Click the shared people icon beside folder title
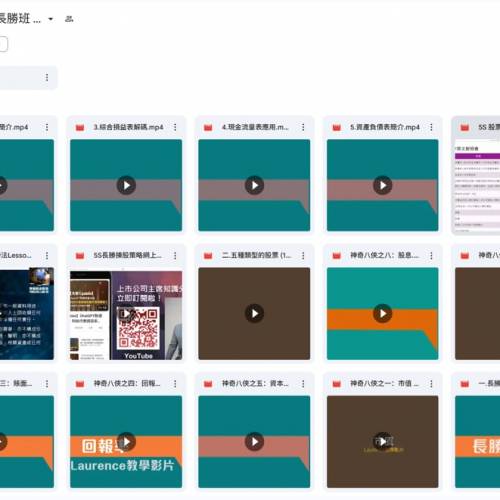Image resolution: width=500 pixels, height=500 pixels. [x=69, y=19]
